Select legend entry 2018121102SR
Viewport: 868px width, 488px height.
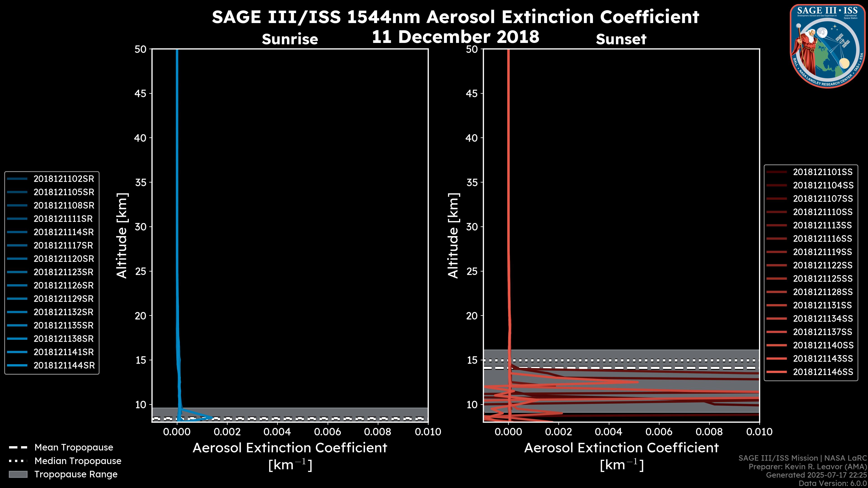[64, 179]
